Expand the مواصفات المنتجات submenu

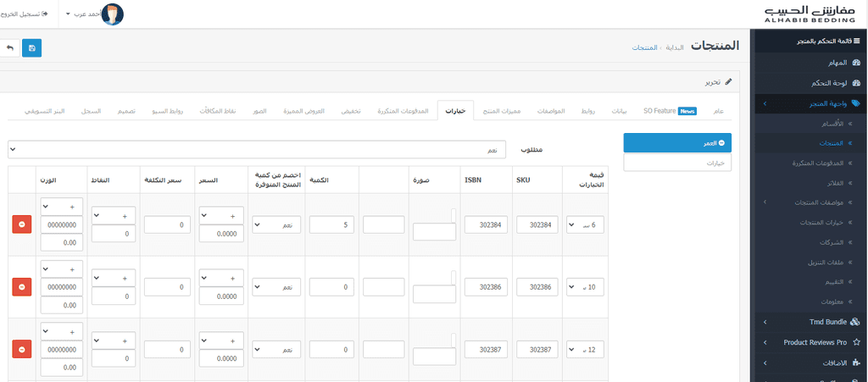pos(810,202)
